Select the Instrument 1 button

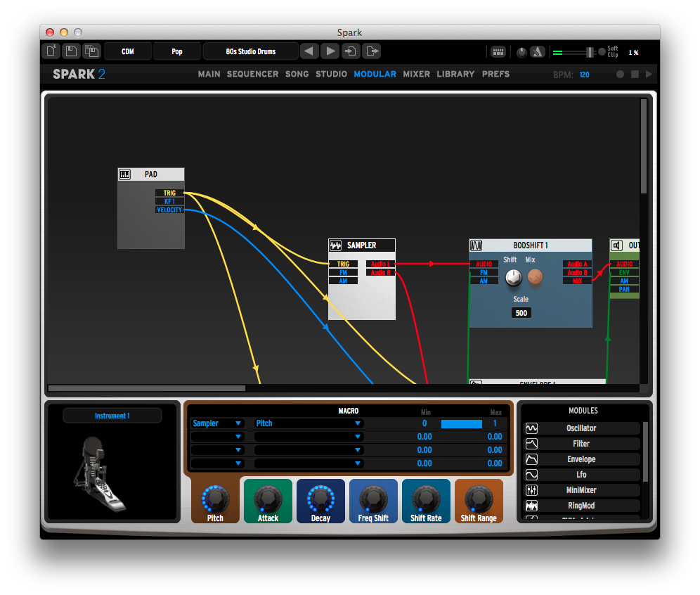pyautogui.click(x=112, y=416)
